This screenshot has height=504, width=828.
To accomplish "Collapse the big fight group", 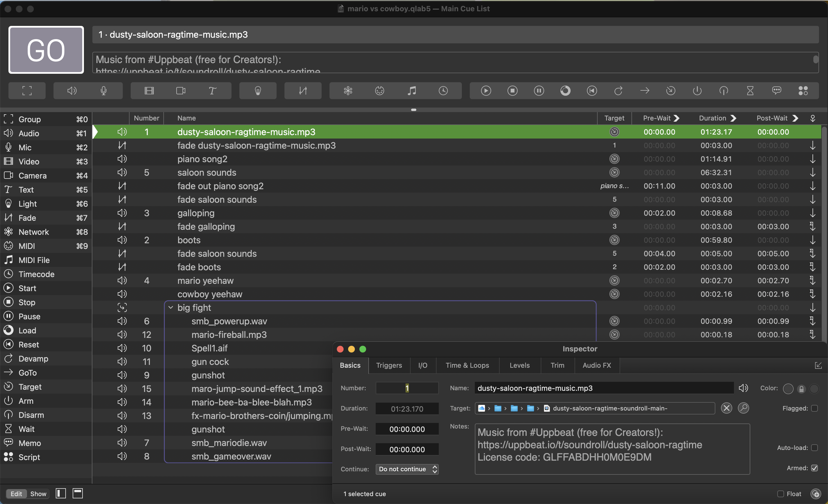I will click(171, 308).
